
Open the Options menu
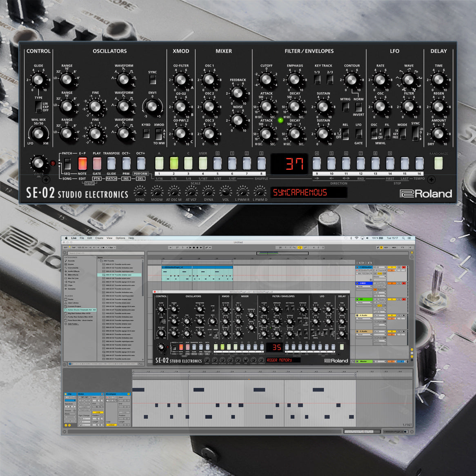point(121,238)
